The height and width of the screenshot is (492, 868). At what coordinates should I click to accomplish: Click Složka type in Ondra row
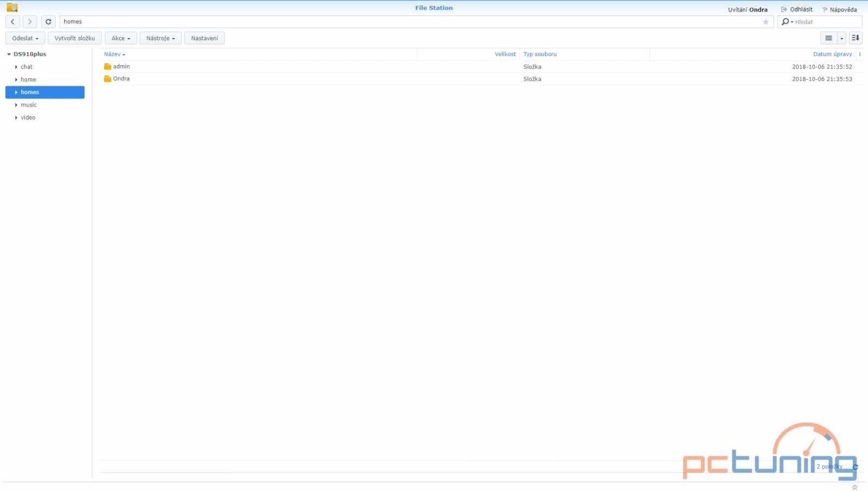[x=532, y=79]
